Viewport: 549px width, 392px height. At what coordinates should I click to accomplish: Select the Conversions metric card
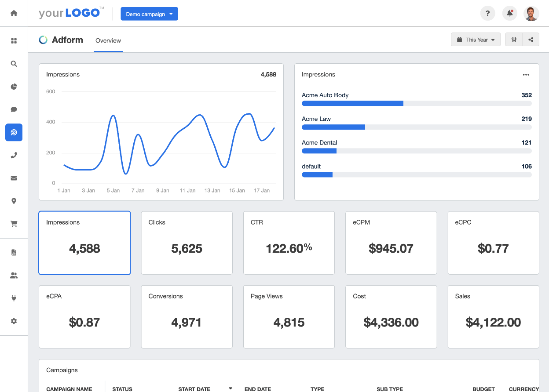(x=187, y=317)
